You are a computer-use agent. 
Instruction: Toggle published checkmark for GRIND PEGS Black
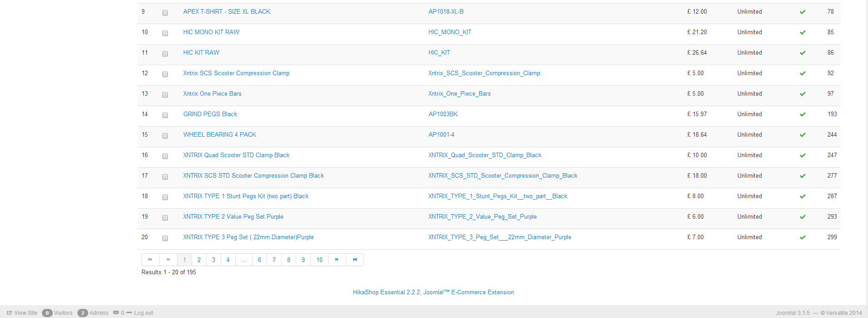tap(802, 114)
